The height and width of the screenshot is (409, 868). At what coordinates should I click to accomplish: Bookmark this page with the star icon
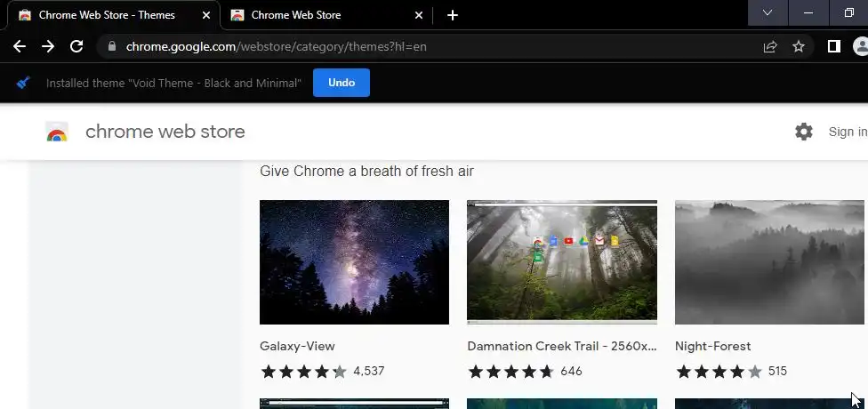click(799, 46)
